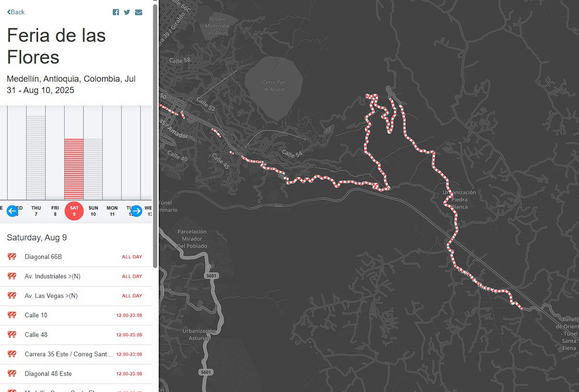The image size is (579, 392).
Task: Click the red Saturday closure bar
Action: (74, 169)
